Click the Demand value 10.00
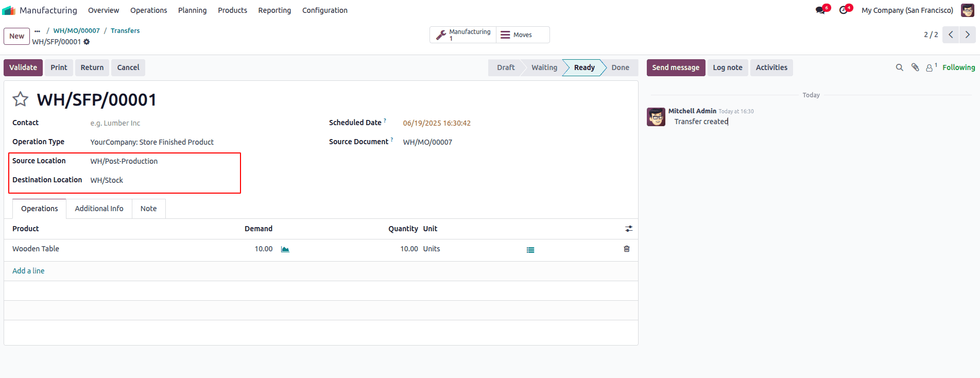 (264, 249)
